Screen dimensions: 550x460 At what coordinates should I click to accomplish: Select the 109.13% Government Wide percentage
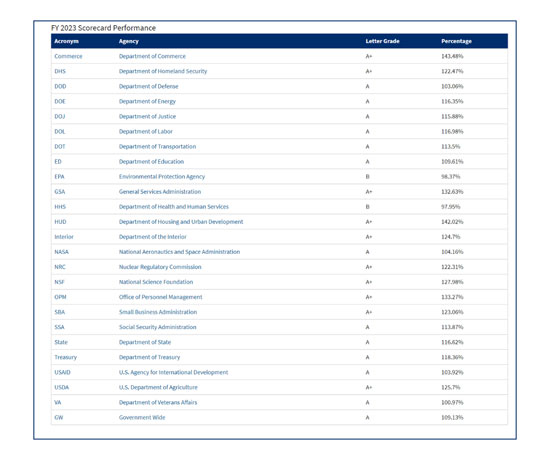tap(452, 418)
